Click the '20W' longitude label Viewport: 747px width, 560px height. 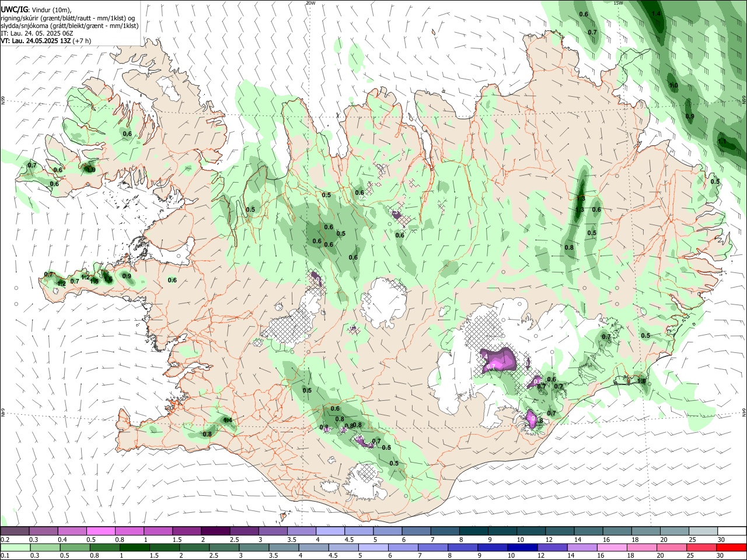coord(310,3)
